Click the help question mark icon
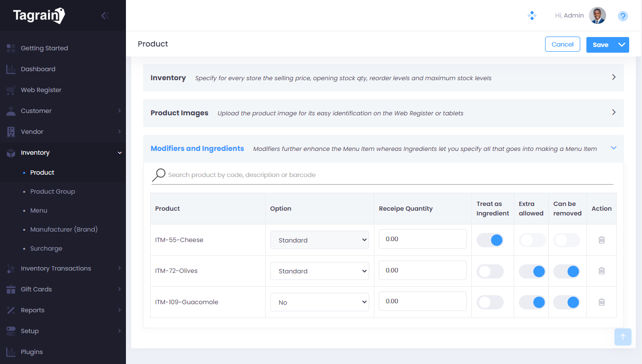 [623, 16]
